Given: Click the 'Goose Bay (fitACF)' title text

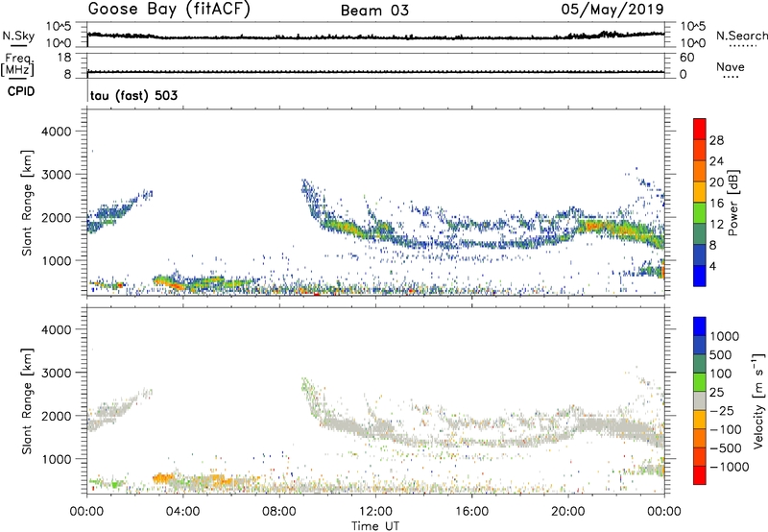Looking at the screenshot, I should click(x=169, y=10).
